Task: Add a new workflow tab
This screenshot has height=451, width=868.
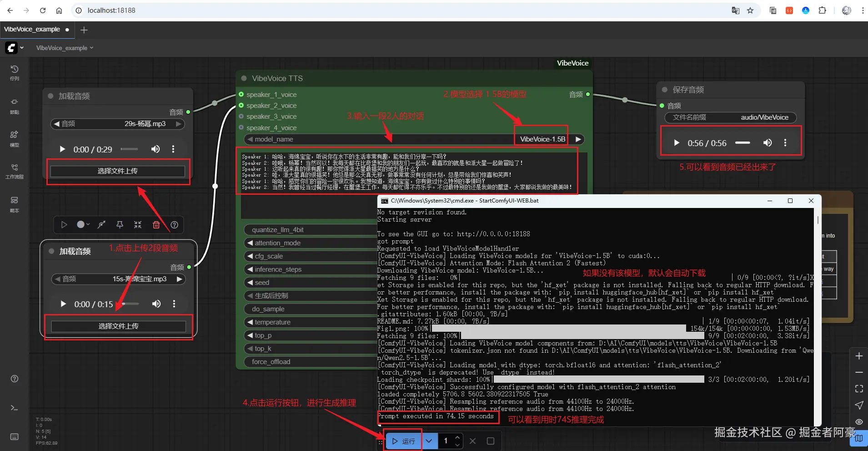Action: click(84, 30)
